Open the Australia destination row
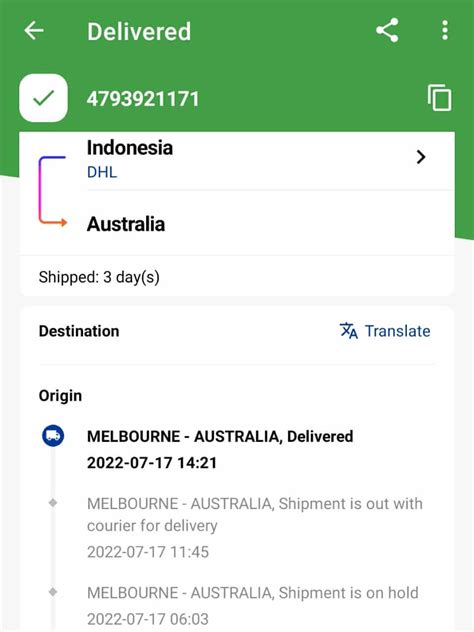Viewport: 474px width, 632px height. tap(237, 224)
